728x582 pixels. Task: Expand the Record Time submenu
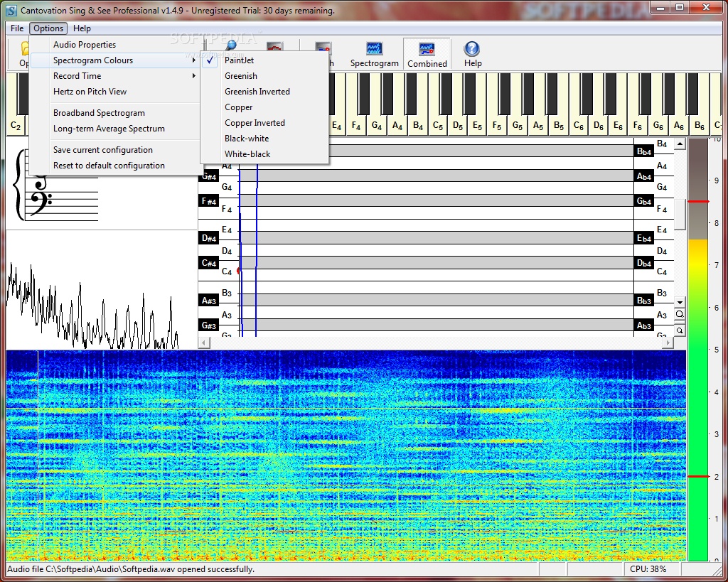[116, 75]
